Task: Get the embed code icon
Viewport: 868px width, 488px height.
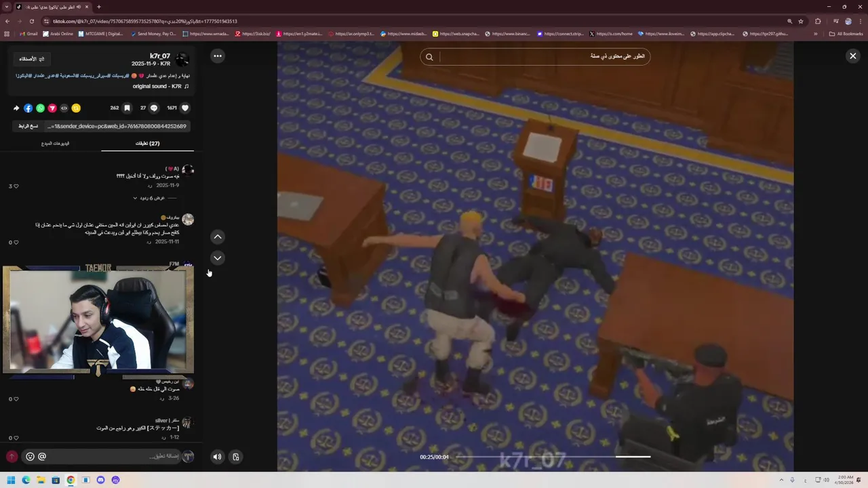Action: click(64, 108)
